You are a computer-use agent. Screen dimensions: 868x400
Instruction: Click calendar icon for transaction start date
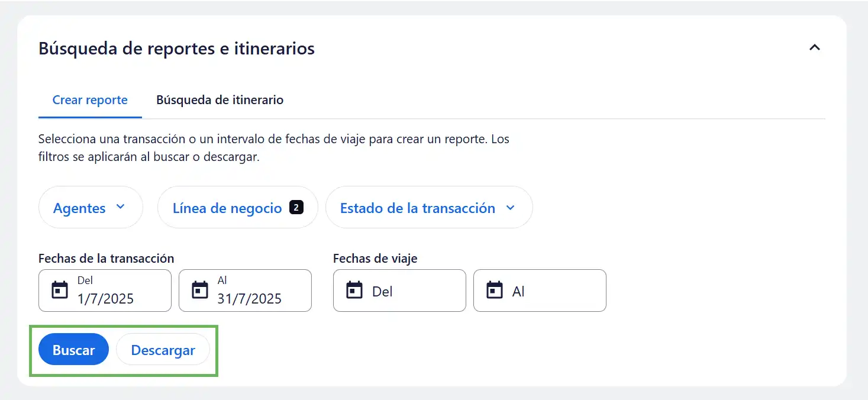pos(60,291)
